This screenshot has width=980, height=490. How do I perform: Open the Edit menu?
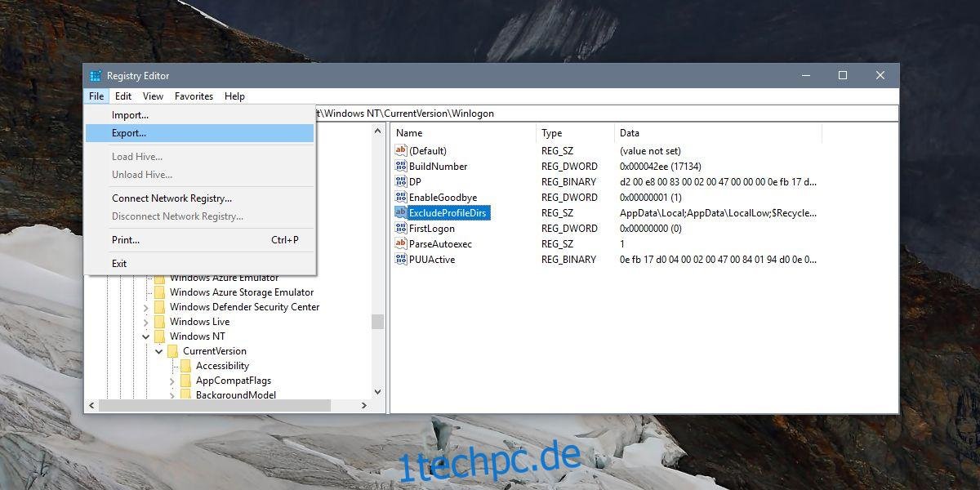[x=123, y=96]
